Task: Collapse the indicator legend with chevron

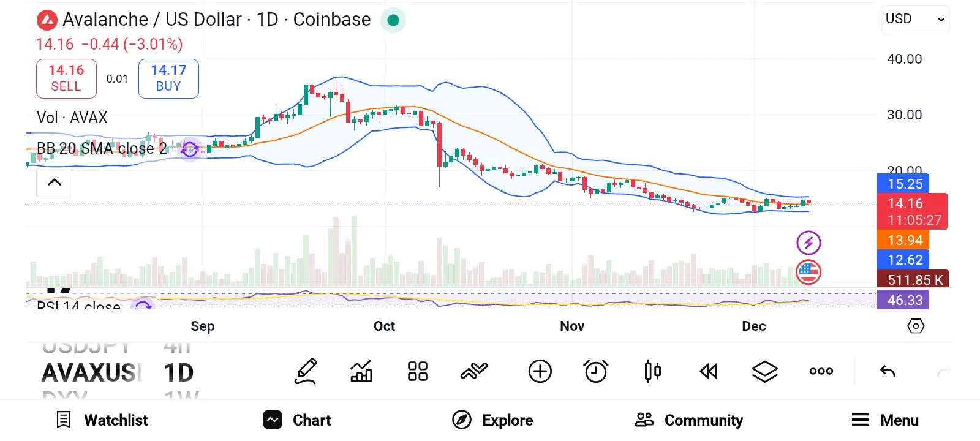Action: pos(55,183)
